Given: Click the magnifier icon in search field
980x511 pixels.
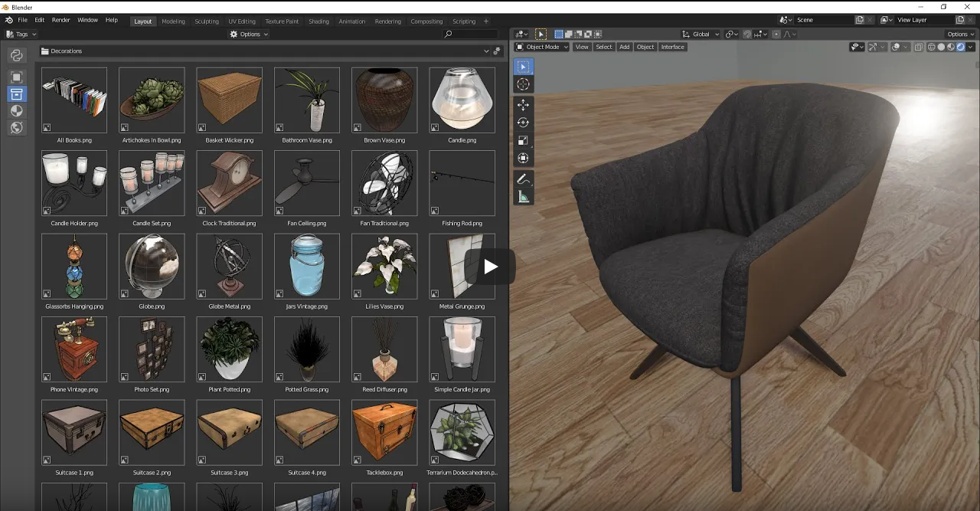Looking at the screenshot, I should coord(448,34).
